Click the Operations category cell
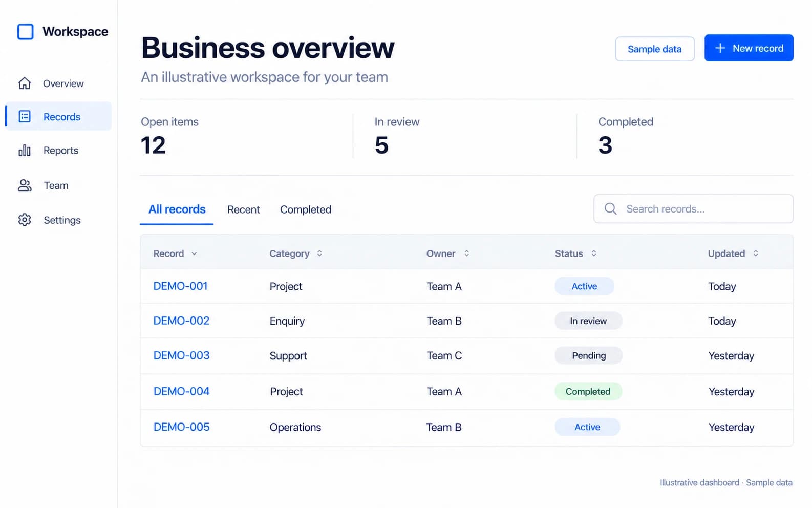 point(295,427)
